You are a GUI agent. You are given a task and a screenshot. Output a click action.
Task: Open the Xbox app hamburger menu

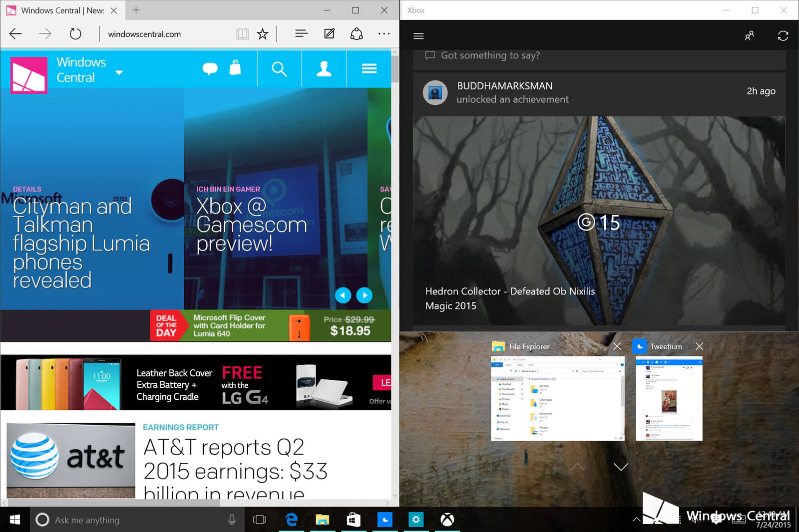[418, 36]
